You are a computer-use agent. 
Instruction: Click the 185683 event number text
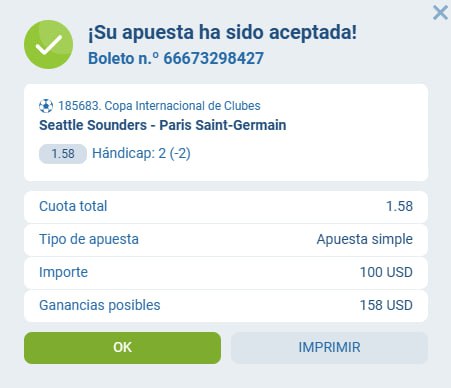pyautogui.click(x=79, y=106)
